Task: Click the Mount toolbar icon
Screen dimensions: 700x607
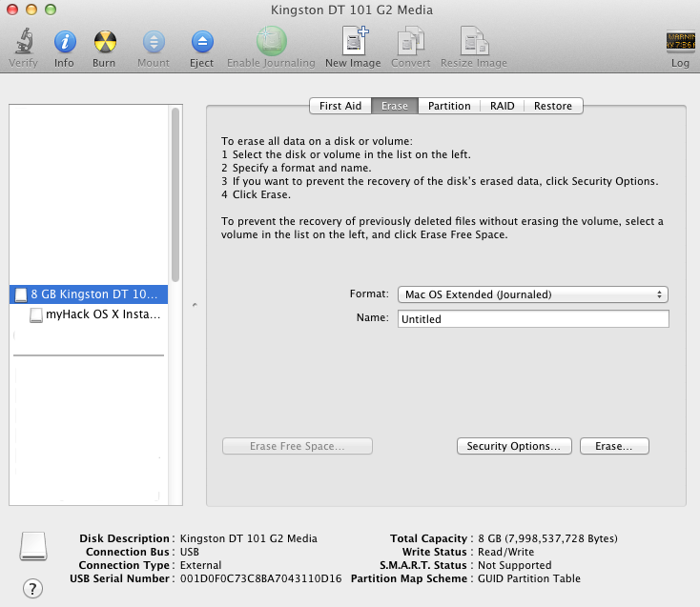Action: pos(154,42)
